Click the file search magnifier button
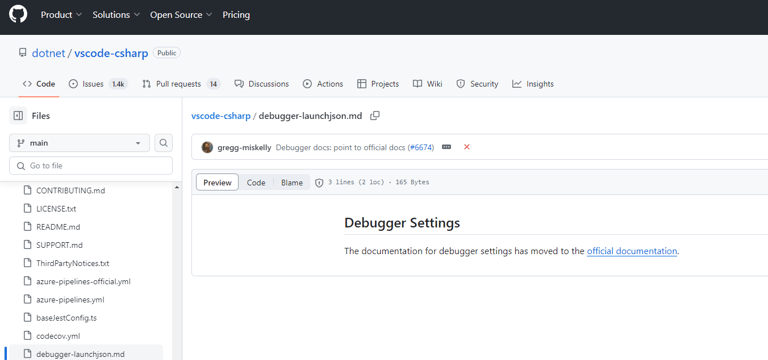This screenshot has height=360, width=768. tap(164, 143)
